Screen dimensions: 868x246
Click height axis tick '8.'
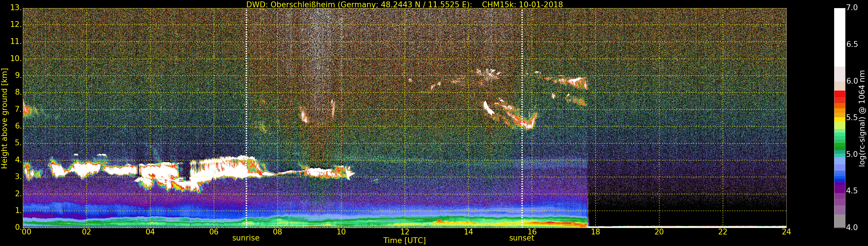coord(18,92)
